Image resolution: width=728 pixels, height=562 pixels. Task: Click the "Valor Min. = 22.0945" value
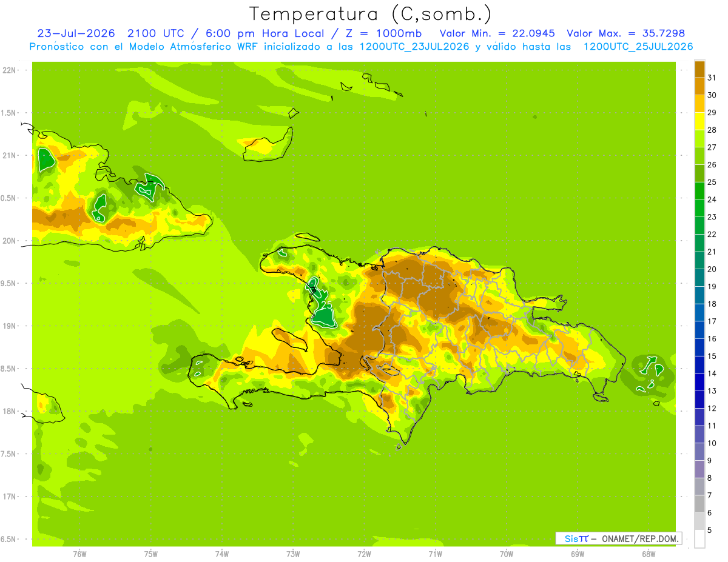497,33
